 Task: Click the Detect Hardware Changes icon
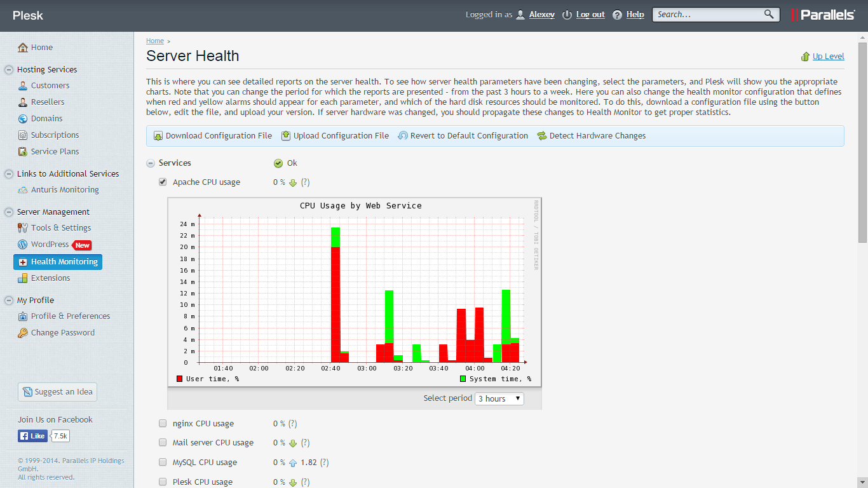(542, 136)
